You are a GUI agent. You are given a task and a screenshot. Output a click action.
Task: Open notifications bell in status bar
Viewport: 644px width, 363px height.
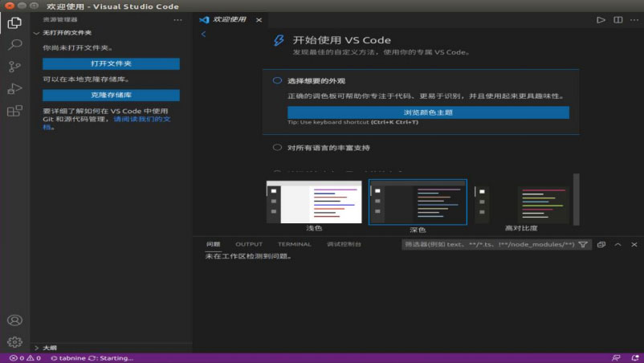coord(635,358)
